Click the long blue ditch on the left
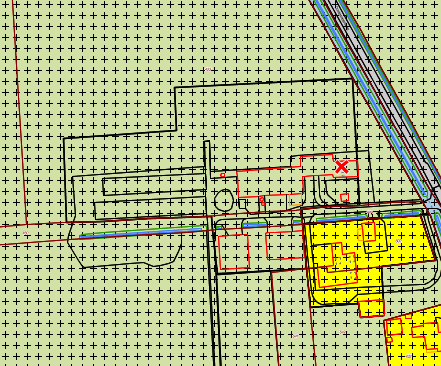441x366 pixels. [143, 231]
